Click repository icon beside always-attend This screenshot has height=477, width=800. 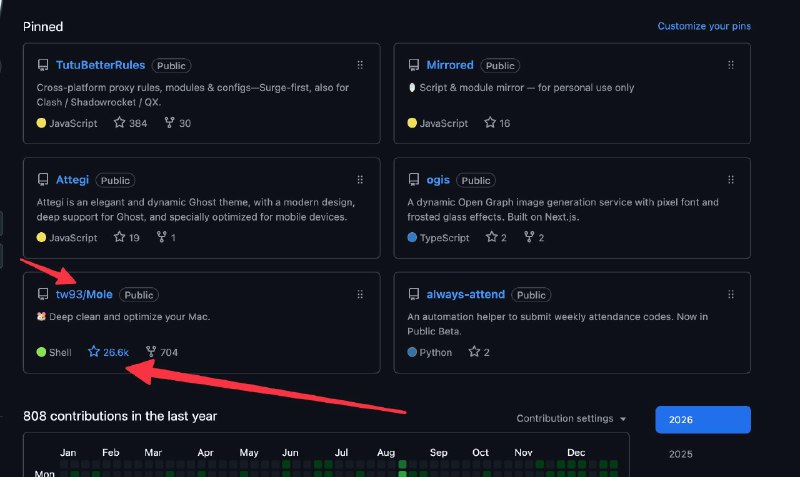pos(414,295)
